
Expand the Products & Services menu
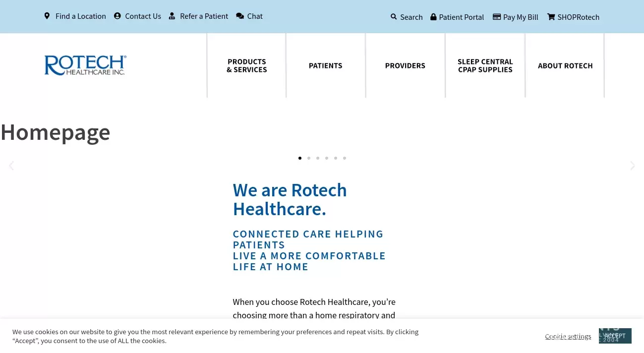tap(246, 65)
